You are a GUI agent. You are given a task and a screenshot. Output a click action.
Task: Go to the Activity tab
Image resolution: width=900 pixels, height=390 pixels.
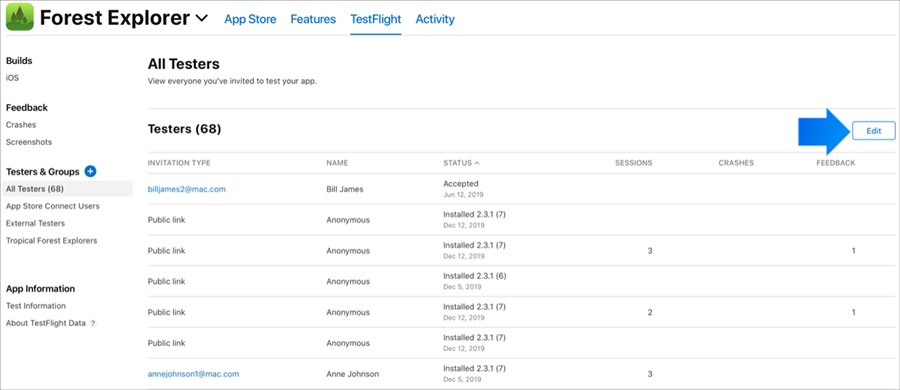click(x=435, y=19)
